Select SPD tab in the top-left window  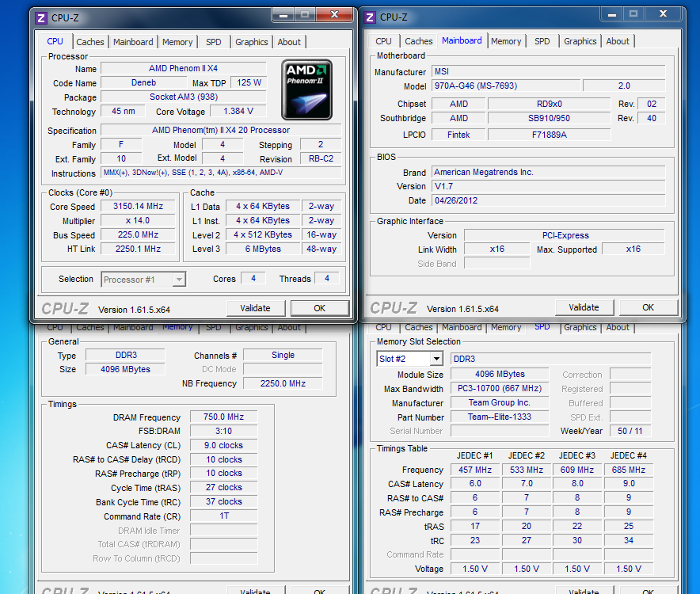[x=213, y=42]
